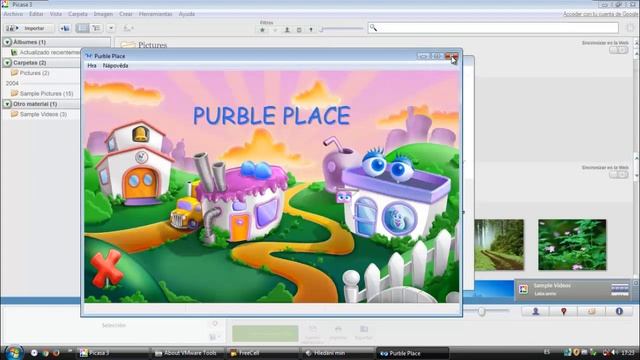640x360 pixels.
Task: Toggle the starred photos filter
Action: pos(262,29)
